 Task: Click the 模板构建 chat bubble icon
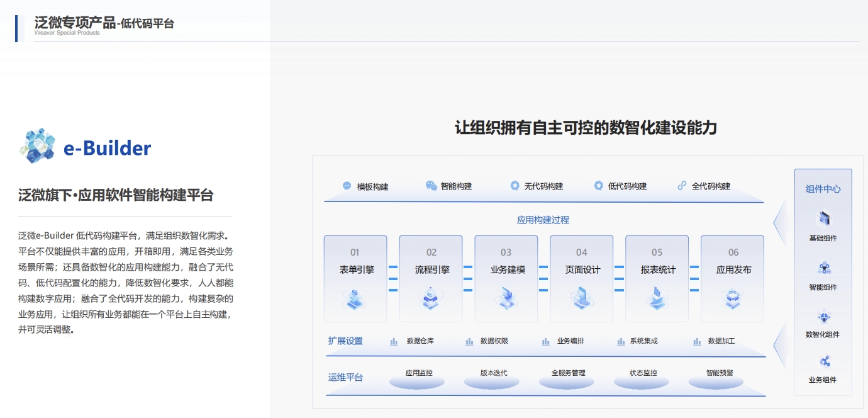click(345, 186)
